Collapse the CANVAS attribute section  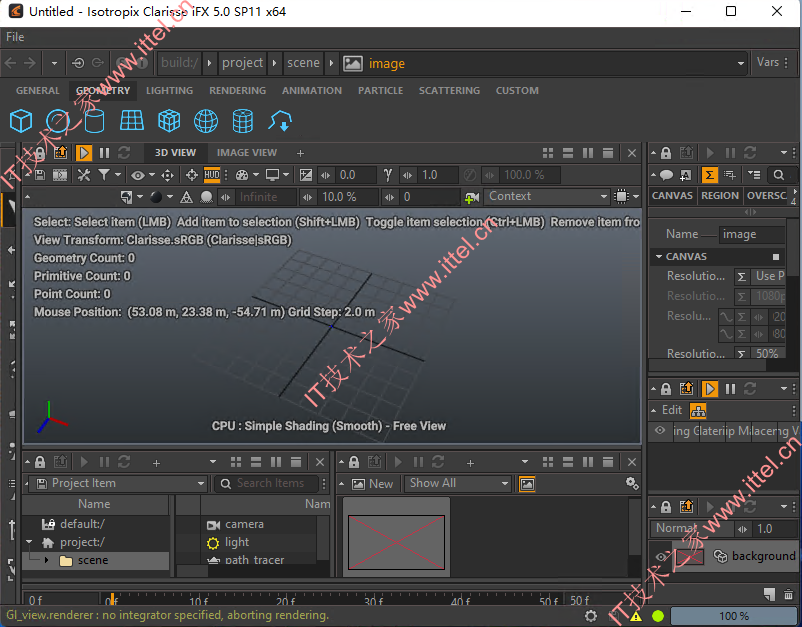(659, 257)
